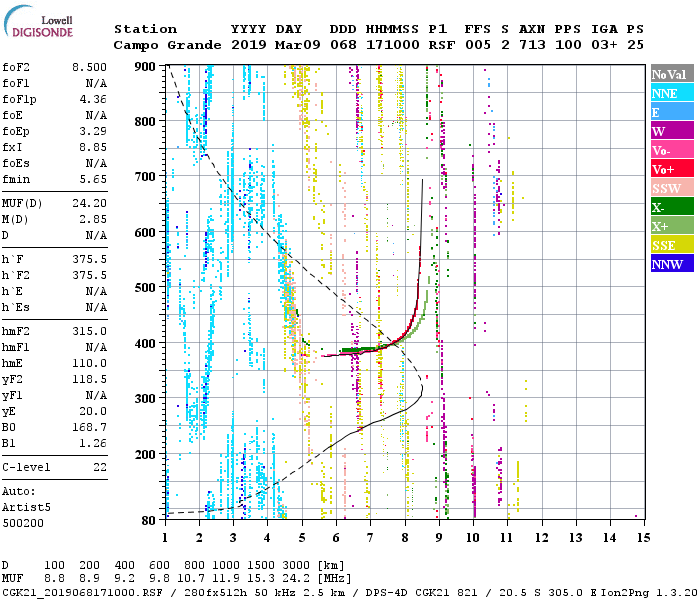Click the M(D) value 2.85
Image resolution: width=700 pixels, height=600 pixels.
click(93, 220)
